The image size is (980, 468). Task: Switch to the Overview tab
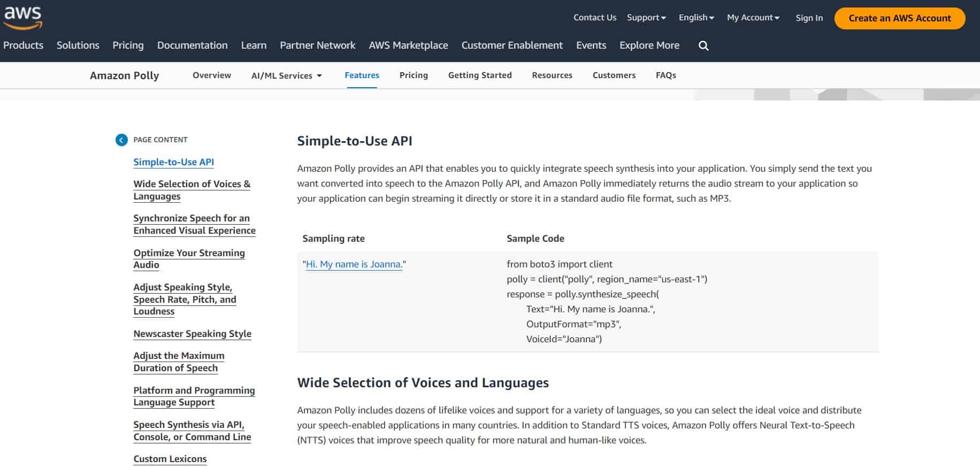(x=212, y=75)
